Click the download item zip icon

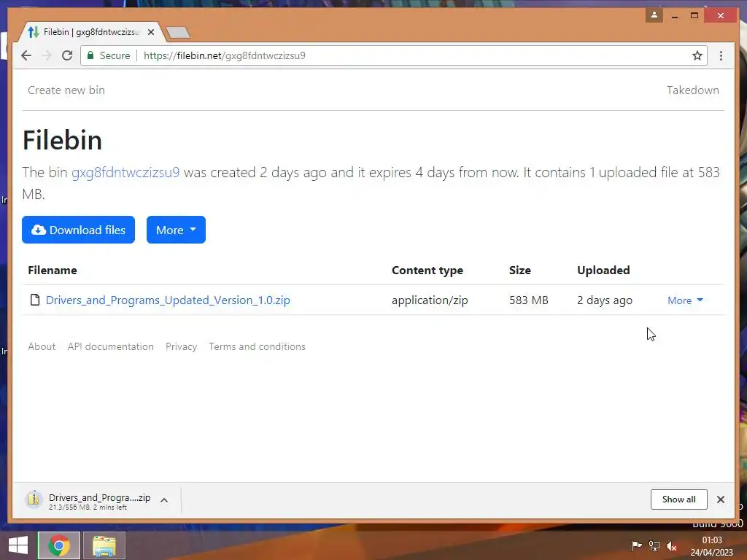coord(34,499)
